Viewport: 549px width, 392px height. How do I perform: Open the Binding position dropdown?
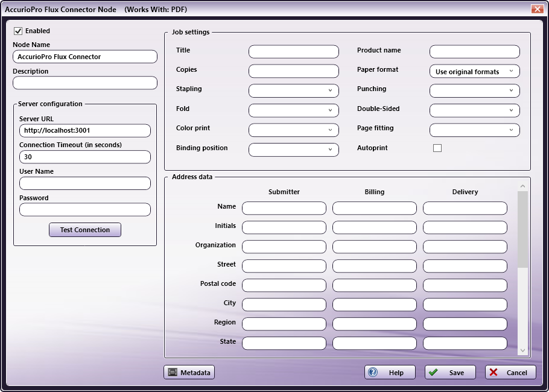tap(294, 150)
